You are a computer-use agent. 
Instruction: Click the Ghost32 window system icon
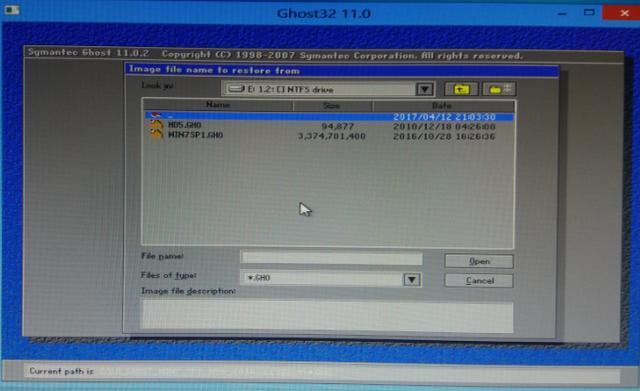point(11,10)
